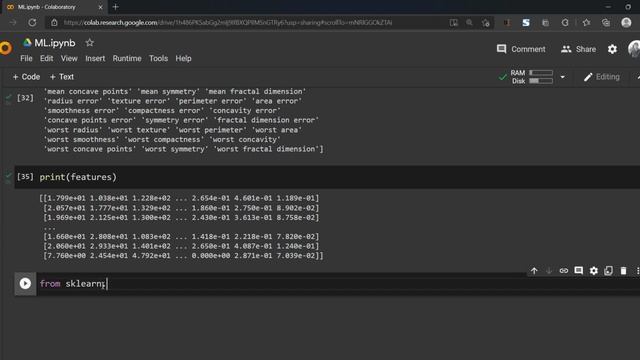Click output row starting with 1.799e+01
The height and width of the screenshot is (360, 640).
point(179,198)
